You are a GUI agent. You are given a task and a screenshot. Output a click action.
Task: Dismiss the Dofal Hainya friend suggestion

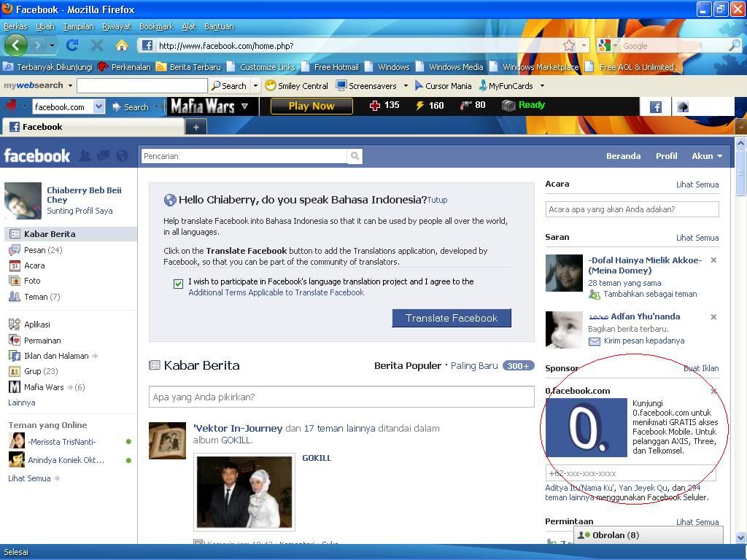[713, 260]
